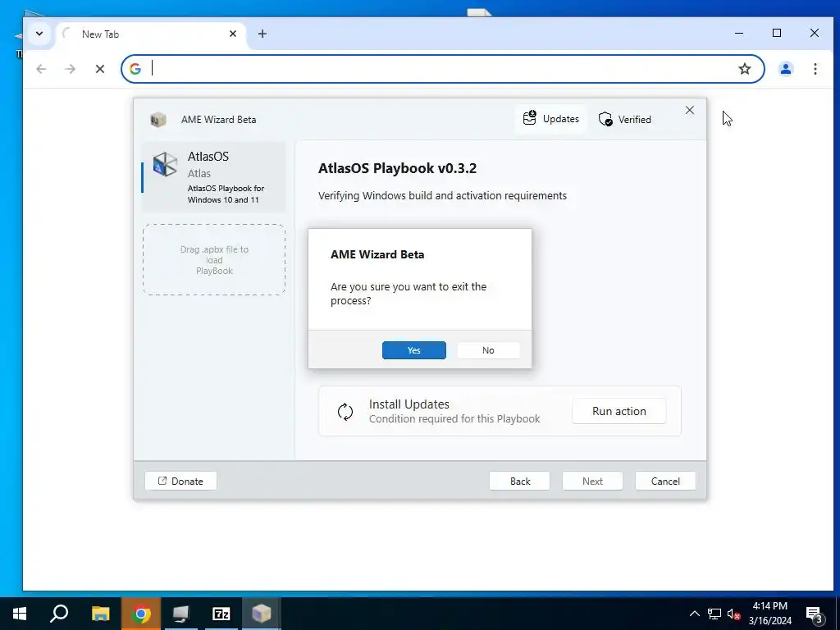Click the Verified shield indicator
The height and width of the screenshot is (630, 840).
coord(624,119)
